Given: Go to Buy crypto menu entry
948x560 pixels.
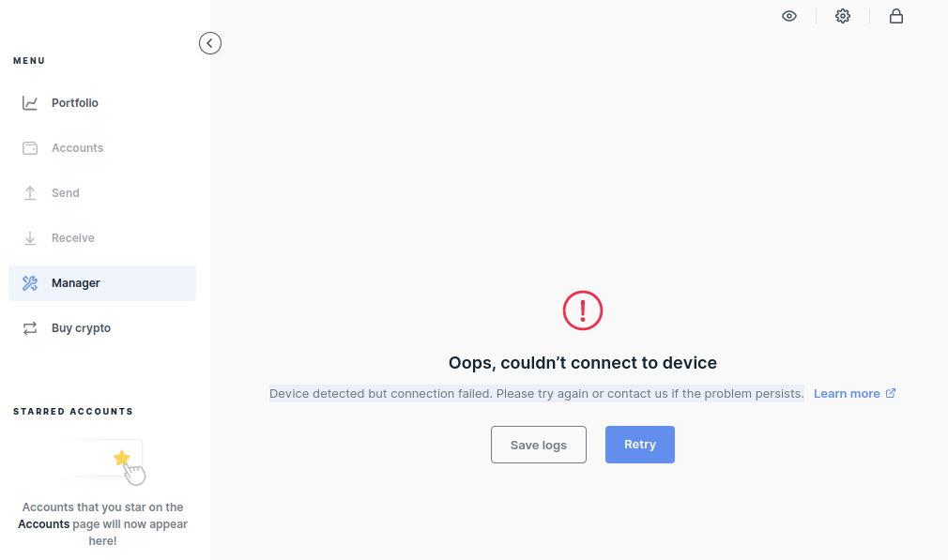Looking at the screenshot, I should tap(81, 328).
